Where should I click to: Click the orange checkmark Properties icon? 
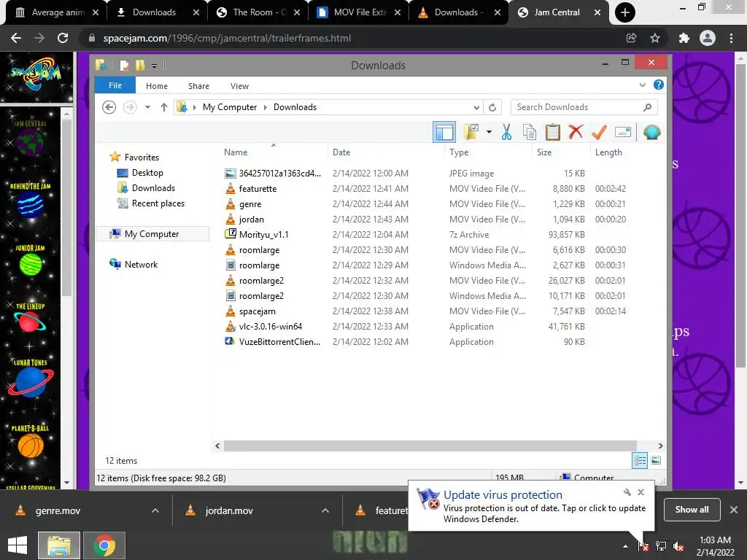pos(599,132)
